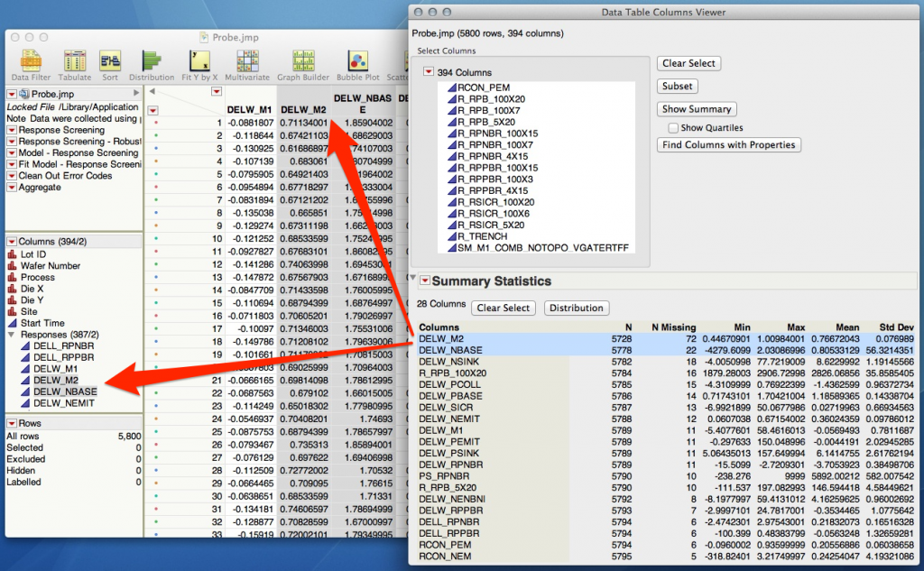Collapse the Responses column group

click(x=11, y=335)
